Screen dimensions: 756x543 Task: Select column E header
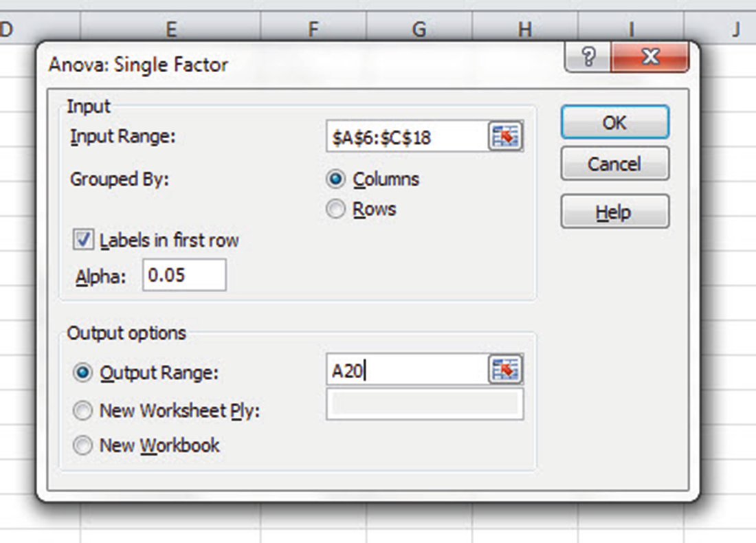tap(170, 29)
